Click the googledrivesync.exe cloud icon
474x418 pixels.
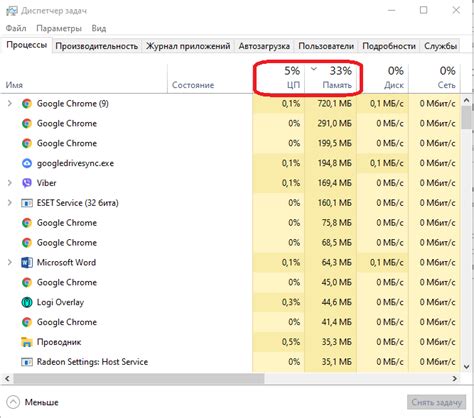pos(27,163)
